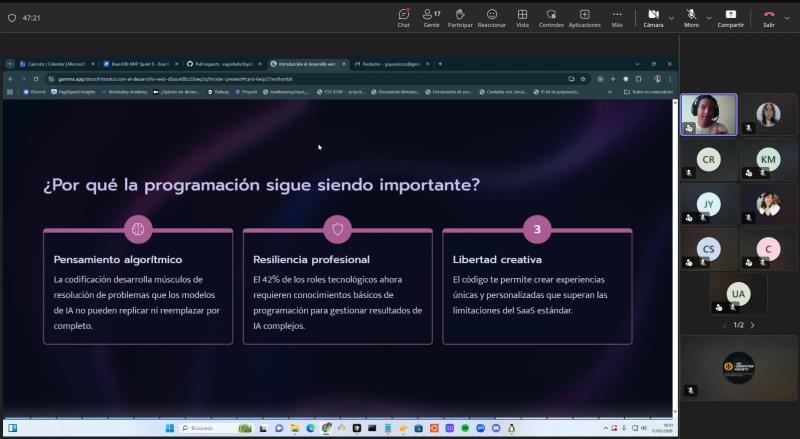Unmute the Micro microphone
Viewport: 800px width, 439px height.
(691, 15)
